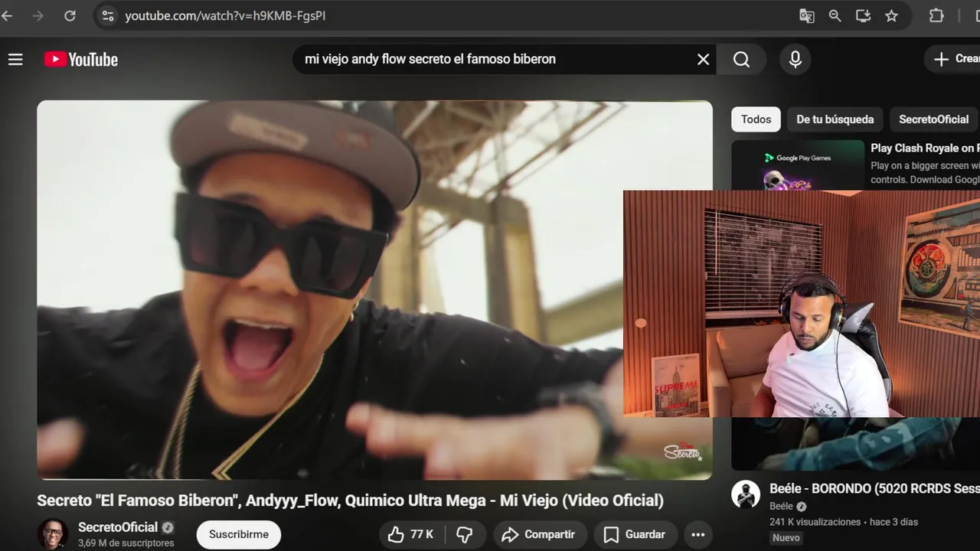Start voice search with microphone icon
Image resolution: width=980 pixels, height=551 pixels.
point(795,60)
